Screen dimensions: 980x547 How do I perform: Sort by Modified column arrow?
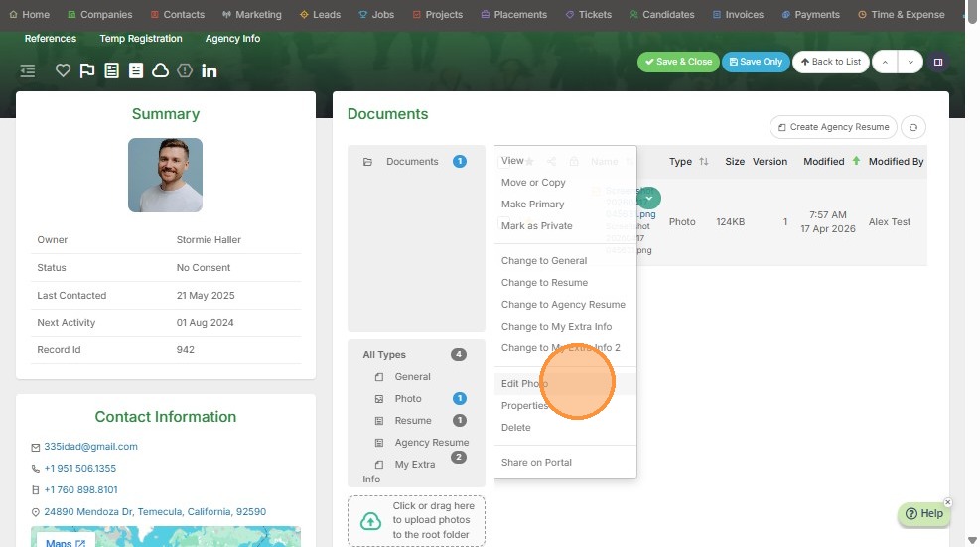[856, 161]
